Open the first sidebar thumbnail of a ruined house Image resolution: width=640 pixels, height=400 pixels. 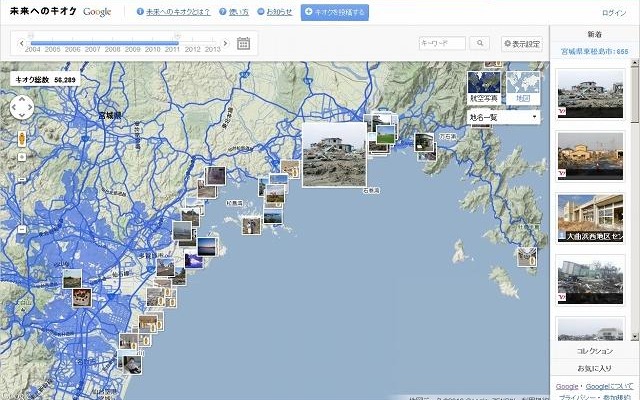pos(590,94)
